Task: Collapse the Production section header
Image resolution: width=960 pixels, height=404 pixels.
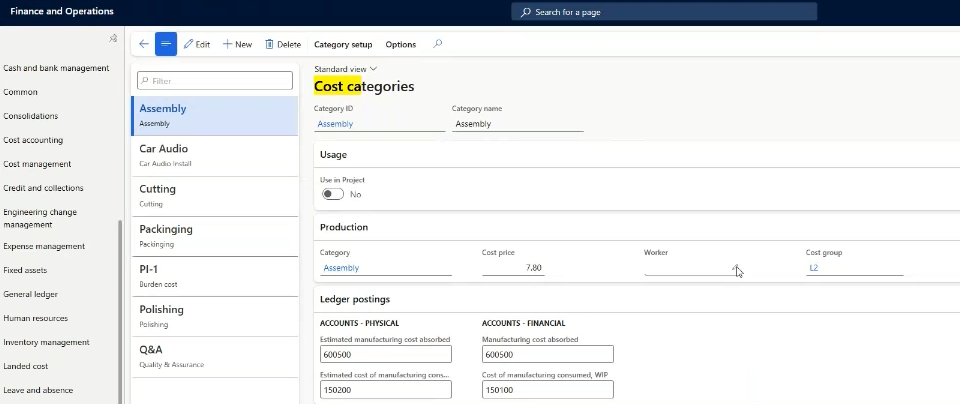Action: tap(637, 227)
